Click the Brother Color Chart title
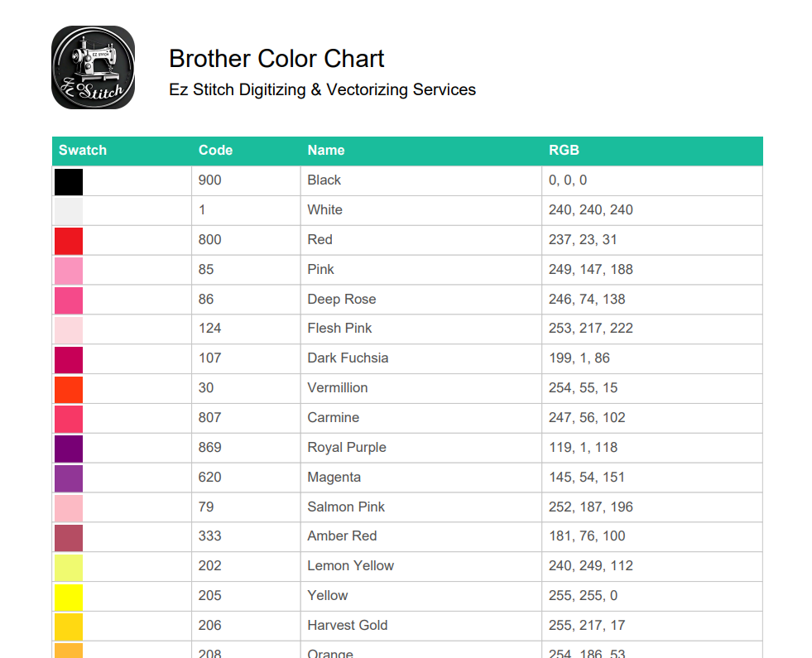This screenshot has width=812, height=658. tap(276, 59)
